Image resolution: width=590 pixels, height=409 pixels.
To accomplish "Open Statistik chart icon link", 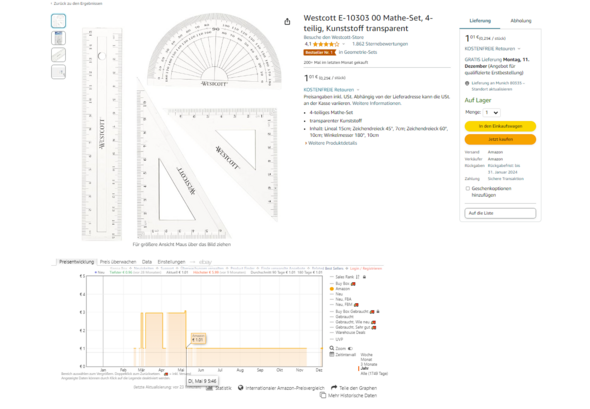I will [x=219, y=388].
